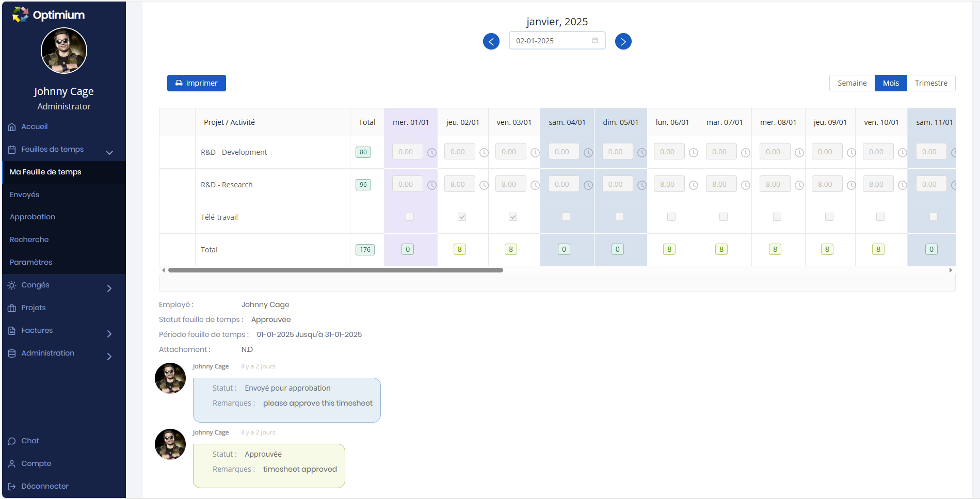Collapse the Feuilles de temps menu
This screenshot has width=980, height=499.
tap(109, 152)
